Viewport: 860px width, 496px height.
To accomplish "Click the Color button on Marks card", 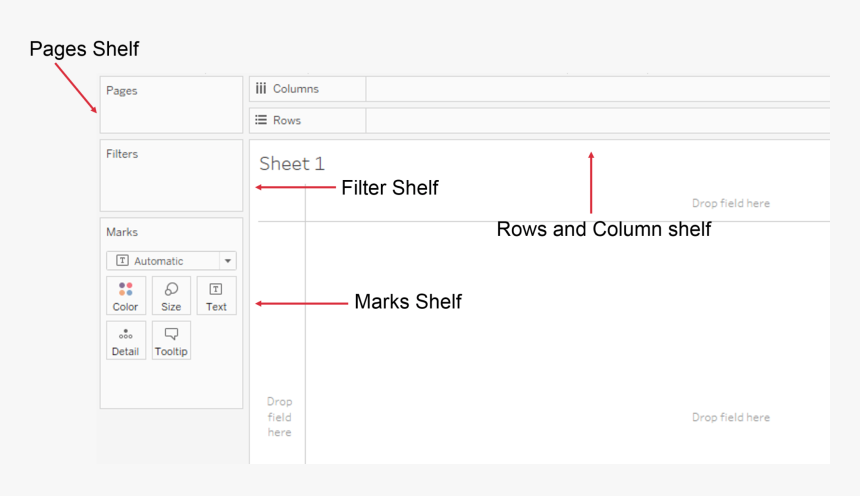I will pyautogui.click(x=126, y=296).
